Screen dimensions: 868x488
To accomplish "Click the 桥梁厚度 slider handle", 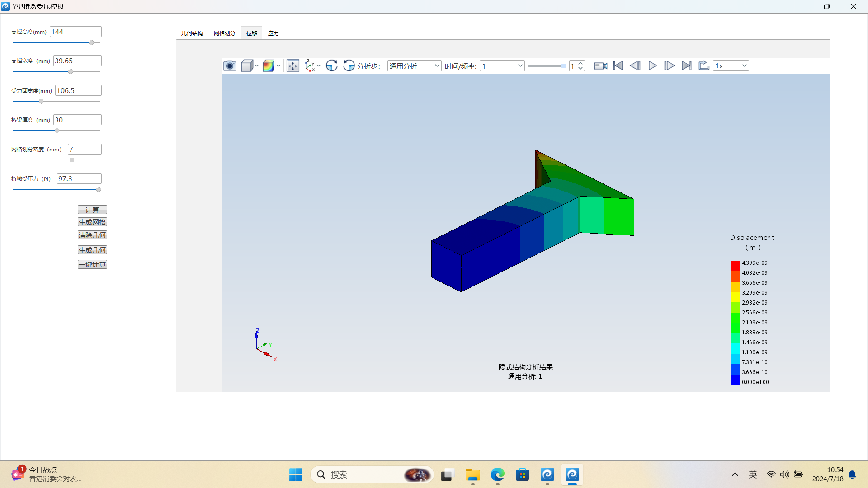I will [57, 131].
